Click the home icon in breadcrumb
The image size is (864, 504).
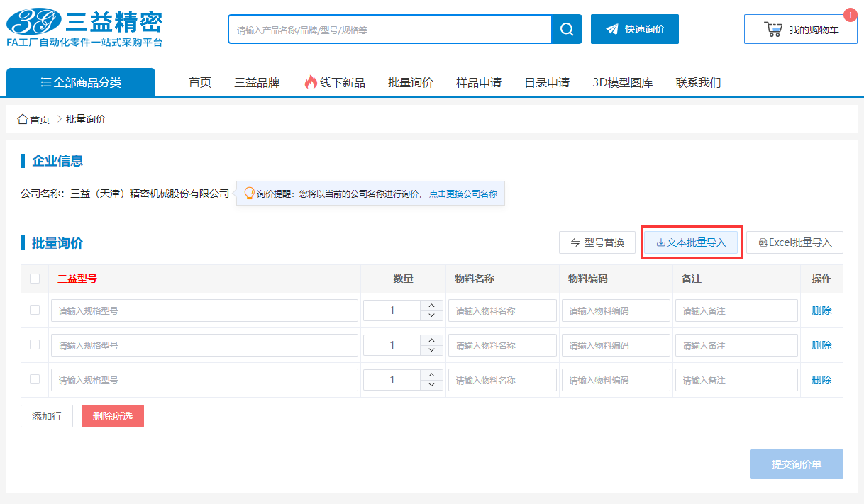click(23, 119)
